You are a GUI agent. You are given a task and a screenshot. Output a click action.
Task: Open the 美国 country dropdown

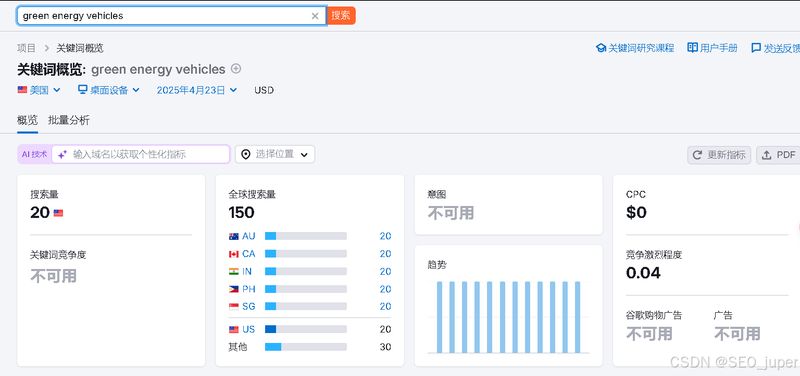pos(39,90)
